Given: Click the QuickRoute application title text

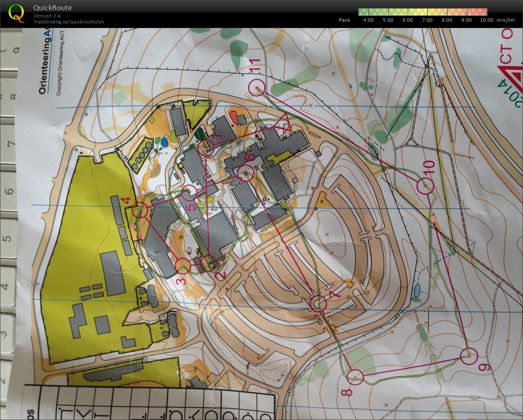Looking at the screenshot, I should [52, 7].
